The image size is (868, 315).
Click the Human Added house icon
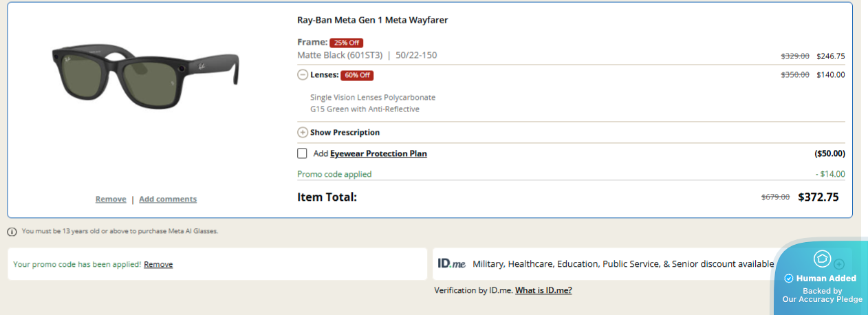(822, 259)
